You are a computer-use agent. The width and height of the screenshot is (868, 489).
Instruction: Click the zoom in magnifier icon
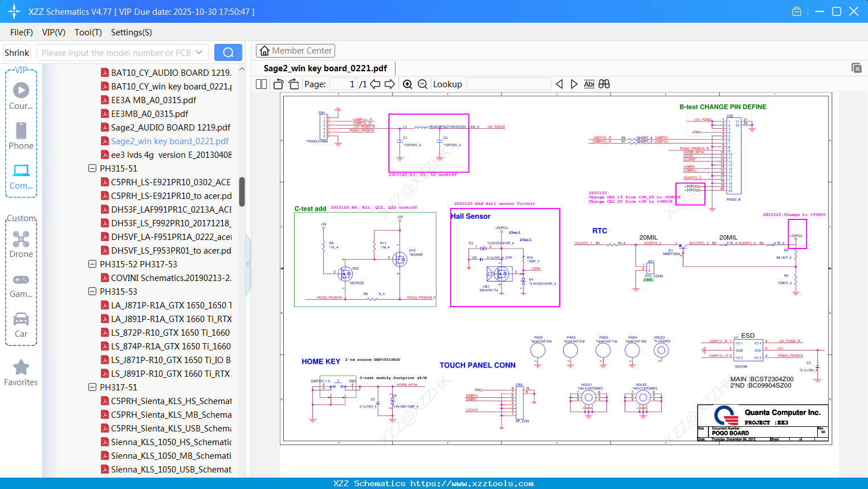(407, 84)
